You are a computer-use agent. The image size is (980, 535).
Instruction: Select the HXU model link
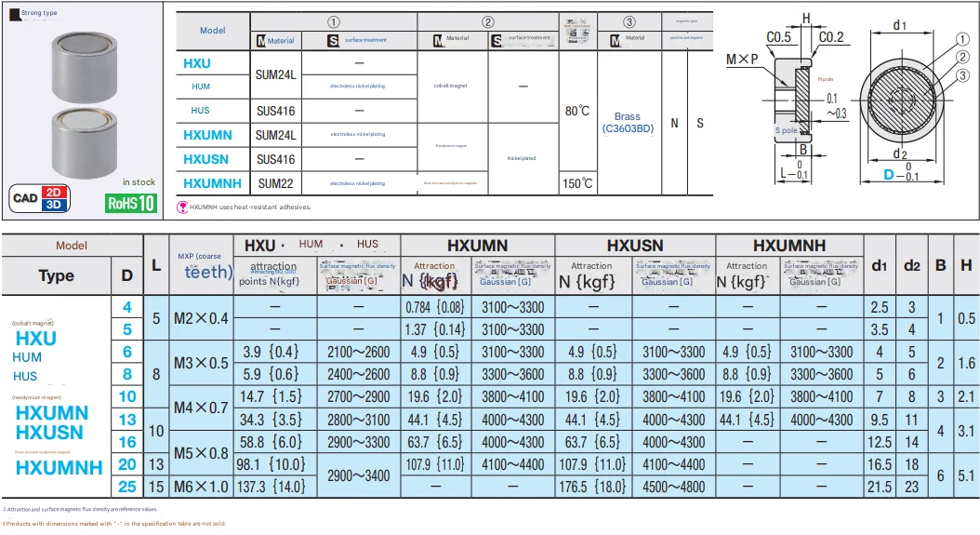coord(197,63)
